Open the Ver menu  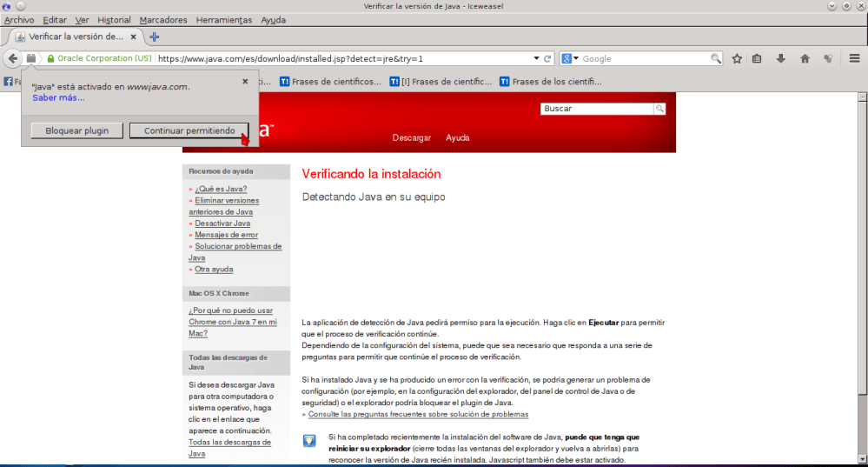click(82, 20)
